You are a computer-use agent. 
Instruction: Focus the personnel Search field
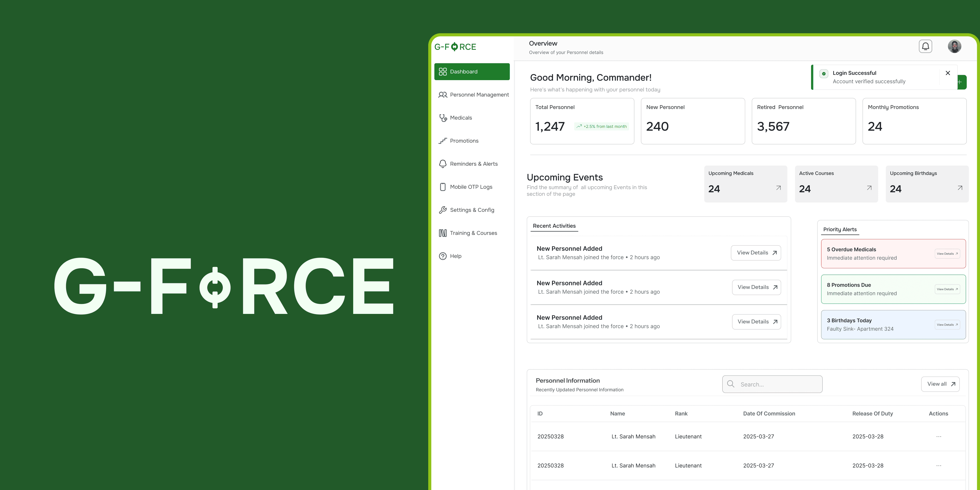[x=772, y=384]
